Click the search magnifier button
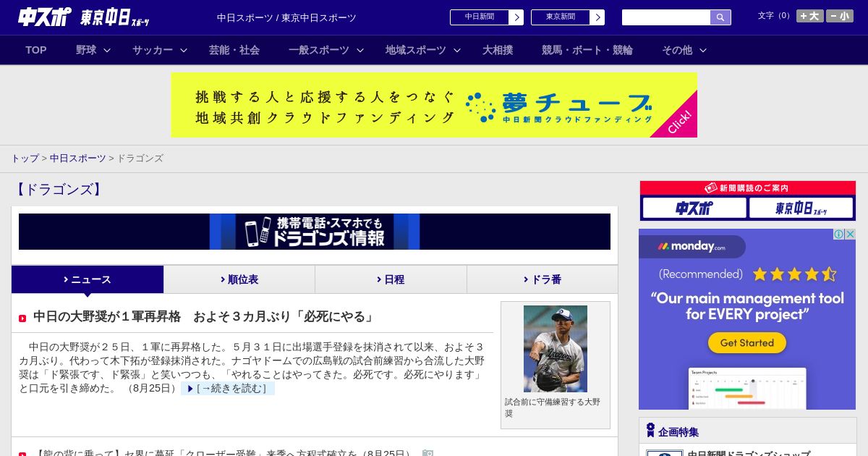Screen dimensions: 868x456 click(x=720, y=17)
